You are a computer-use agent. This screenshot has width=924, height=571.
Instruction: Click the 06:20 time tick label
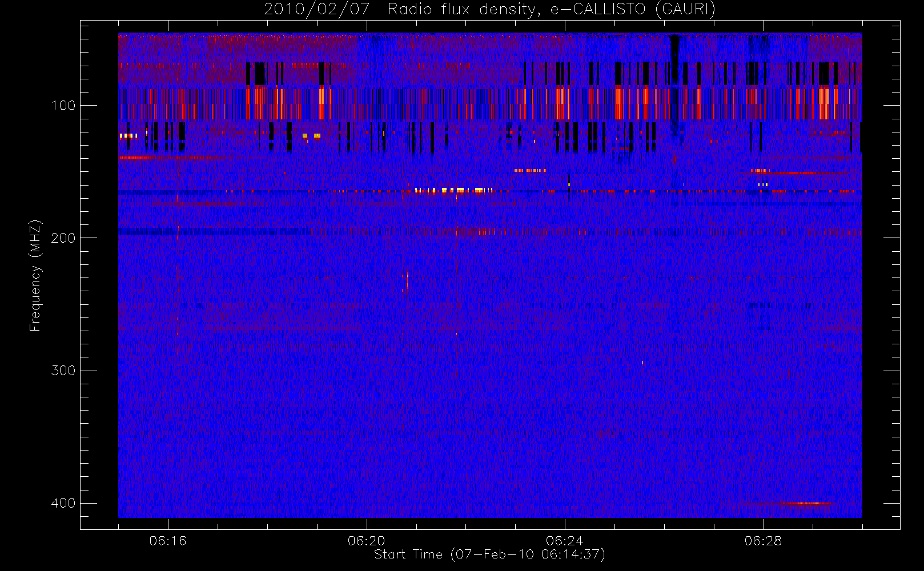pos(366,541)
